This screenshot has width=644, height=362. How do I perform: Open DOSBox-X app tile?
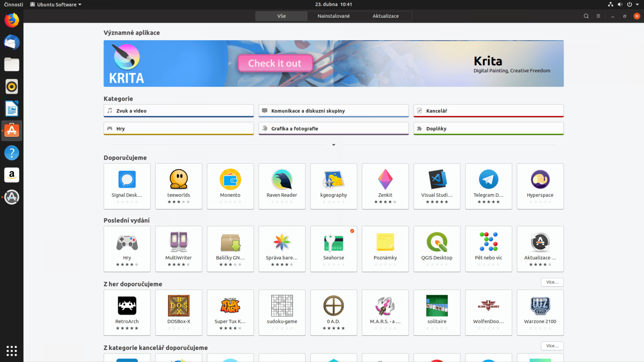pos(179,313)
